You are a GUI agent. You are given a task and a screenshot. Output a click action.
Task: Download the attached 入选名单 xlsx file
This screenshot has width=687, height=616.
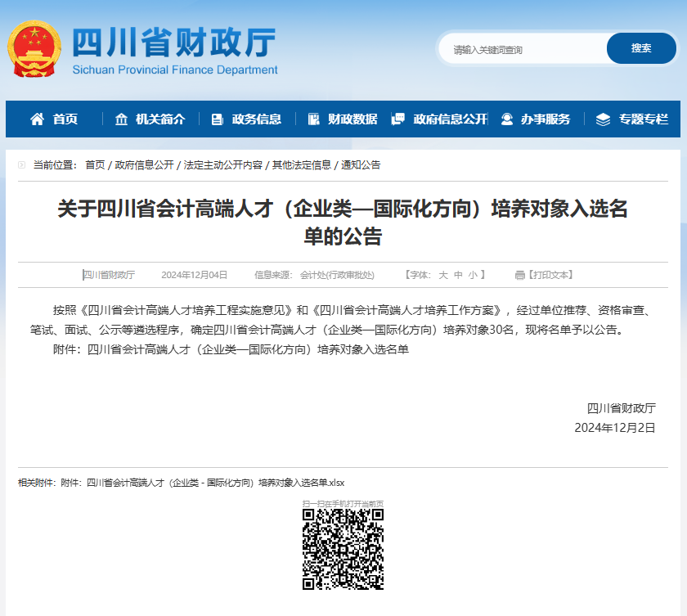(x=215, y=483)
